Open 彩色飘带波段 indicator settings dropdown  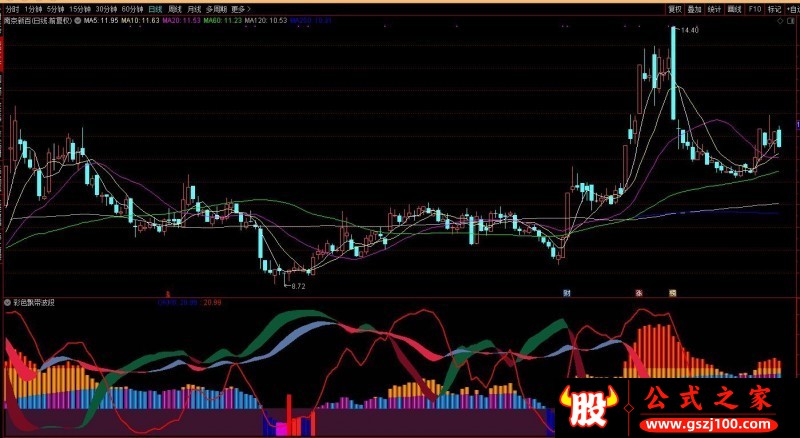8,303
